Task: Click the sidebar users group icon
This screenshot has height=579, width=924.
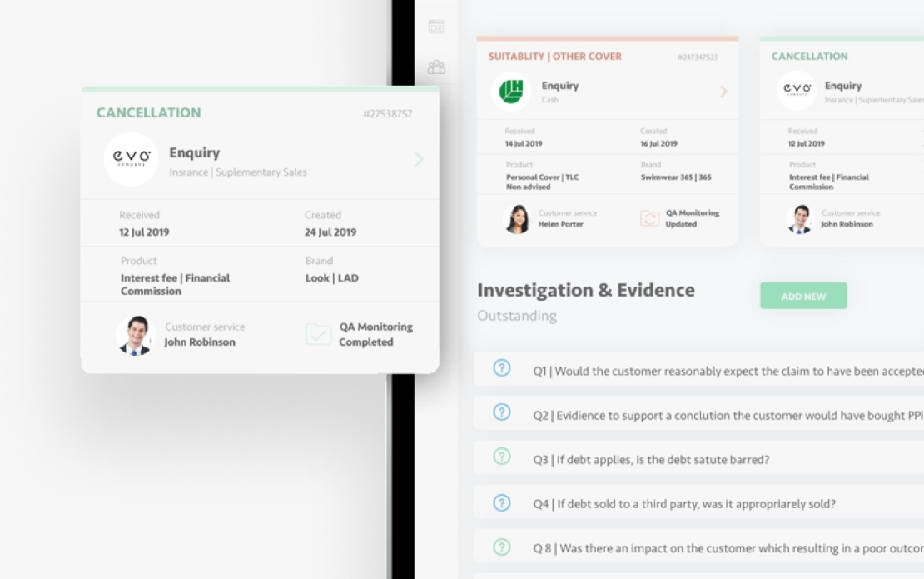Action: coord(436,67)
